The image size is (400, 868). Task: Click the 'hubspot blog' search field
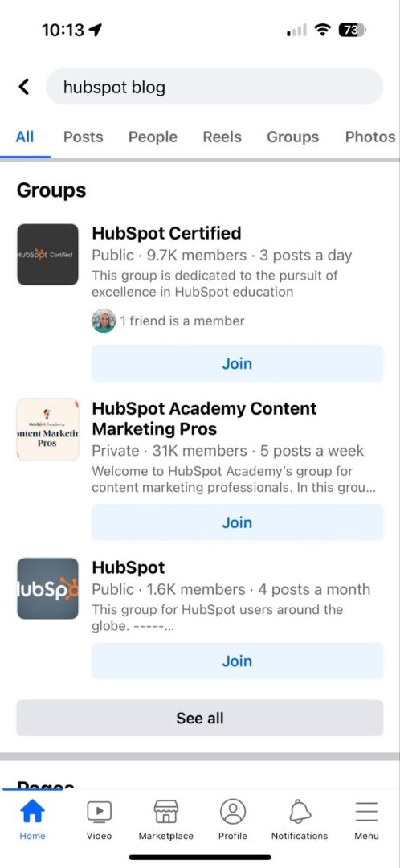(x=214, y=87)
